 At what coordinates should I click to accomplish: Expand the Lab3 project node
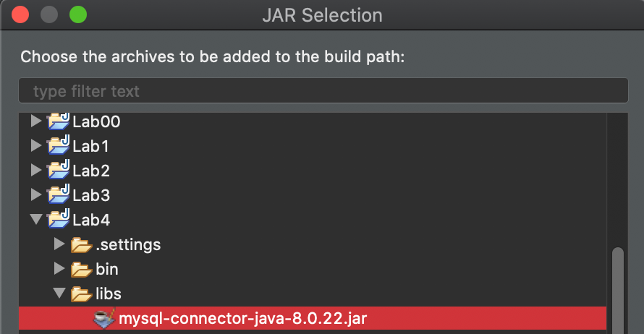click(35, 195)
